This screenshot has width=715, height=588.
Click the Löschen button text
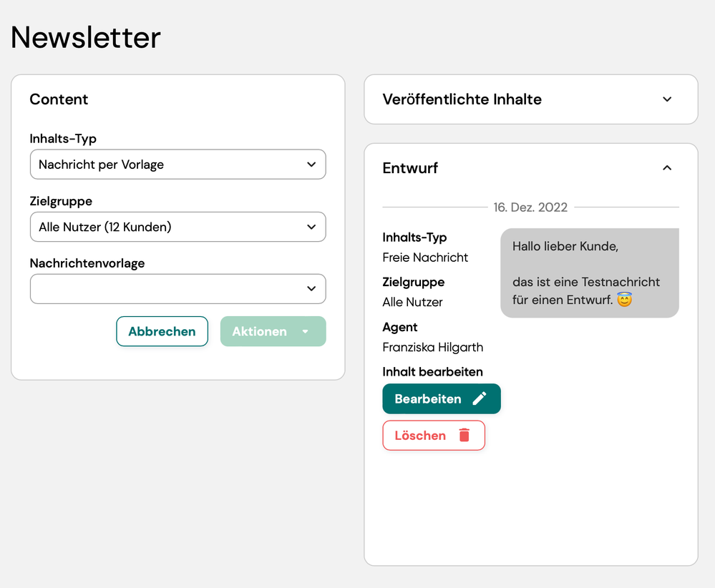(x=420, y=436)
